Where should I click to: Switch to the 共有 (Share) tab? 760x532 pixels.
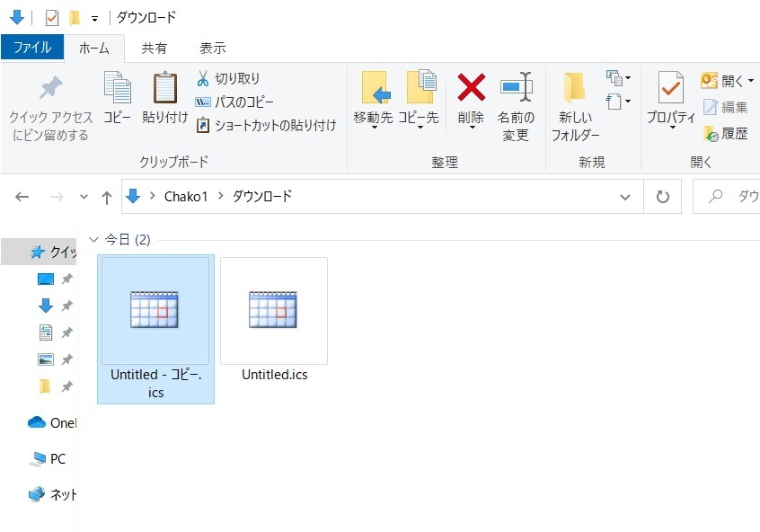[154, 48]
